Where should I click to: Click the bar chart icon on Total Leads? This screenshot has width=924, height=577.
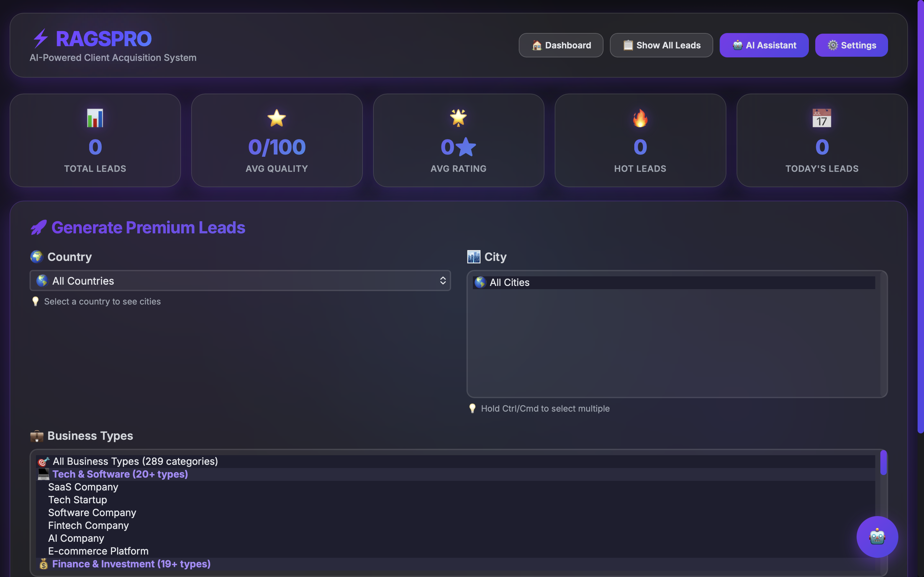[95, 118]
